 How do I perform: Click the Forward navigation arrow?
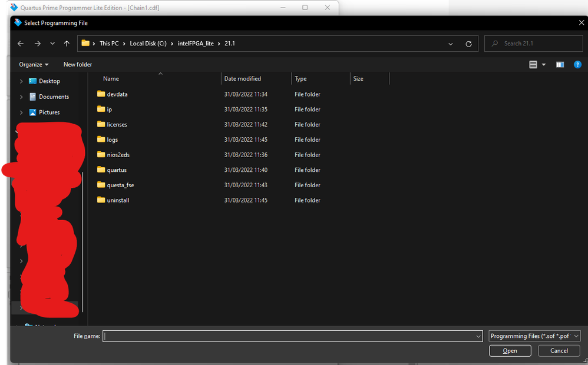click(x=38, y=44)
